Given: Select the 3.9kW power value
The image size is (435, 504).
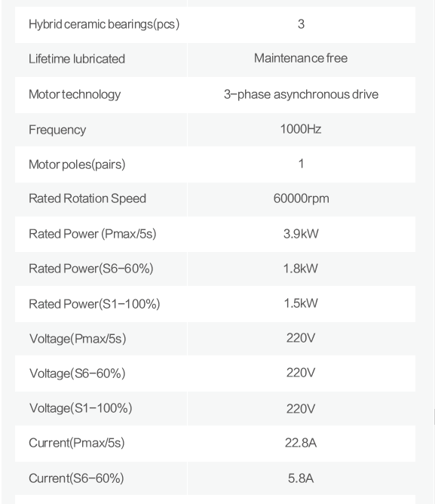Looking at the screenshot, I should tap(301, 234).
